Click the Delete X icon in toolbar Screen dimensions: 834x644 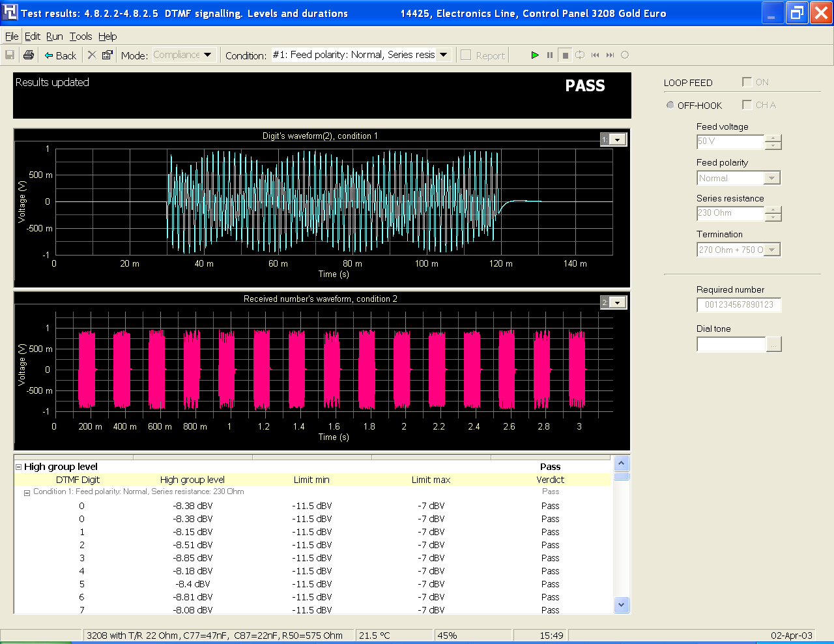click(x=92, y=55)
